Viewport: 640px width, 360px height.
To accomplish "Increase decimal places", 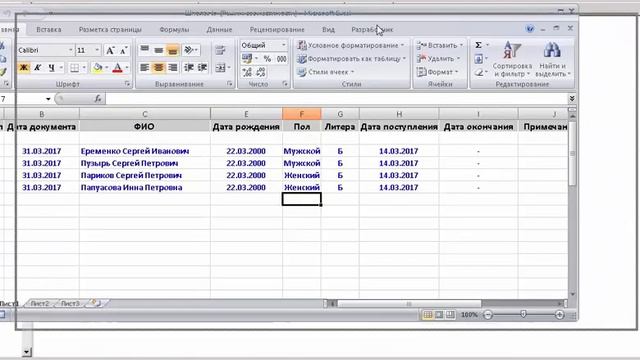I will click(247, 72).
